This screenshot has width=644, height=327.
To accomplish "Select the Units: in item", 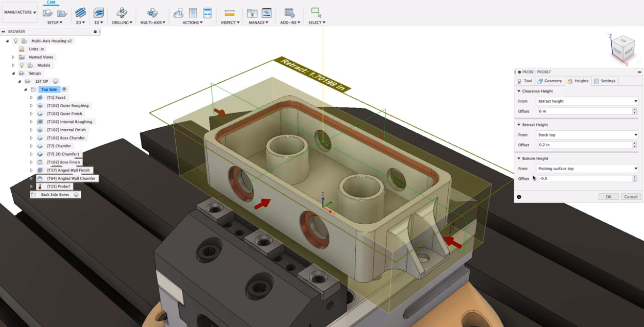I will click(x=36, y=49).
